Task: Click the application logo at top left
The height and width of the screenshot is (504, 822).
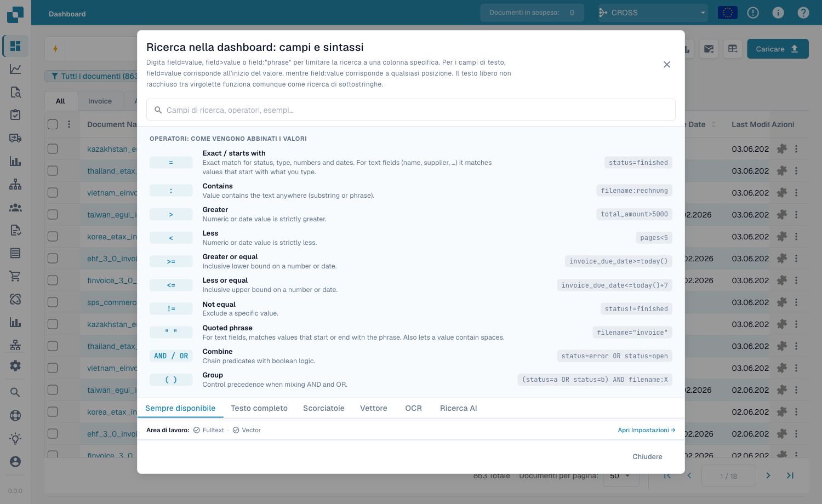Action: click(15, 14)
